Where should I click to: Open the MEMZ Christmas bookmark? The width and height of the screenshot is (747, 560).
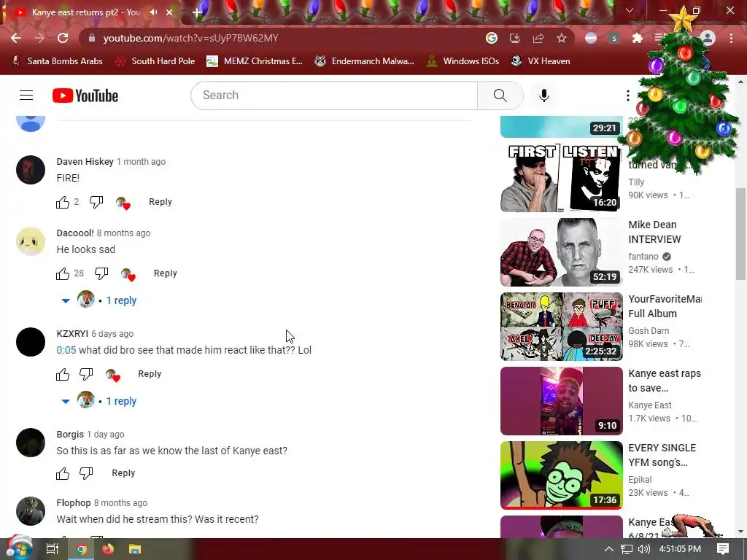click(255, 61)
